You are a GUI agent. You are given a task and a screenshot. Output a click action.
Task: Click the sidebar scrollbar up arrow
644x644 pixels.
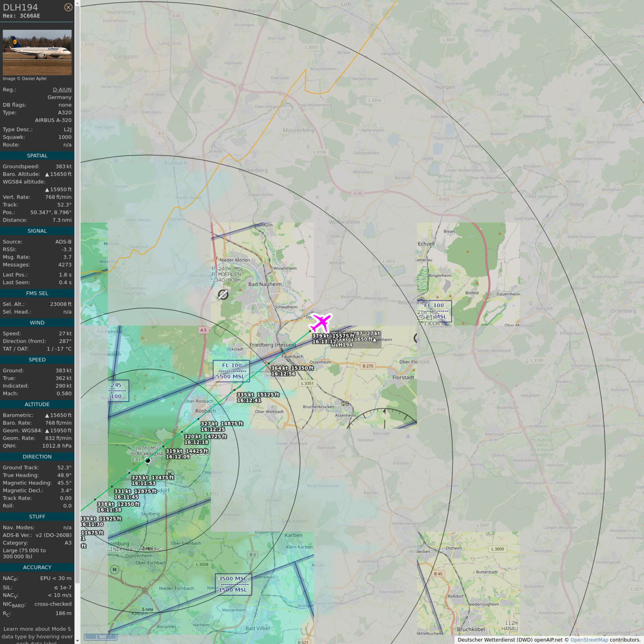(x=77, y=3)
